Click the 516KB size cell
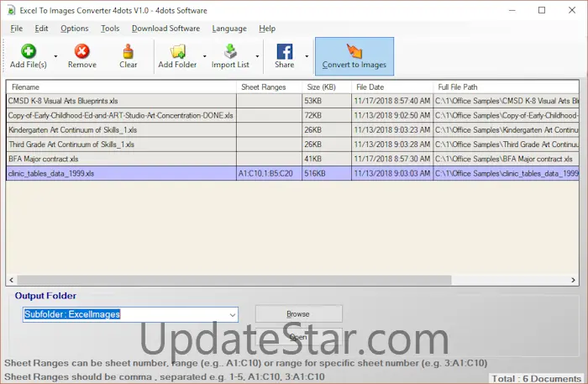588x384 pixels. pyautogui.click(x=327, y=174)
